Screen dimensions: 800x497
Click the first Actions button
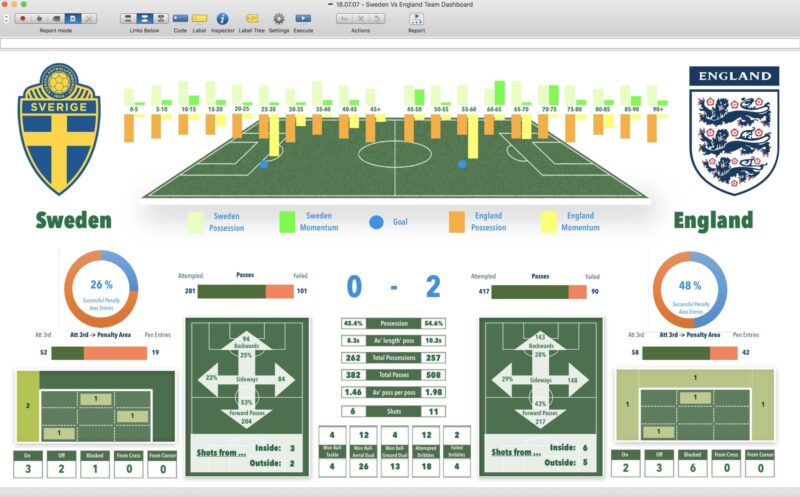pyautogui.click(x=344, y=18)
